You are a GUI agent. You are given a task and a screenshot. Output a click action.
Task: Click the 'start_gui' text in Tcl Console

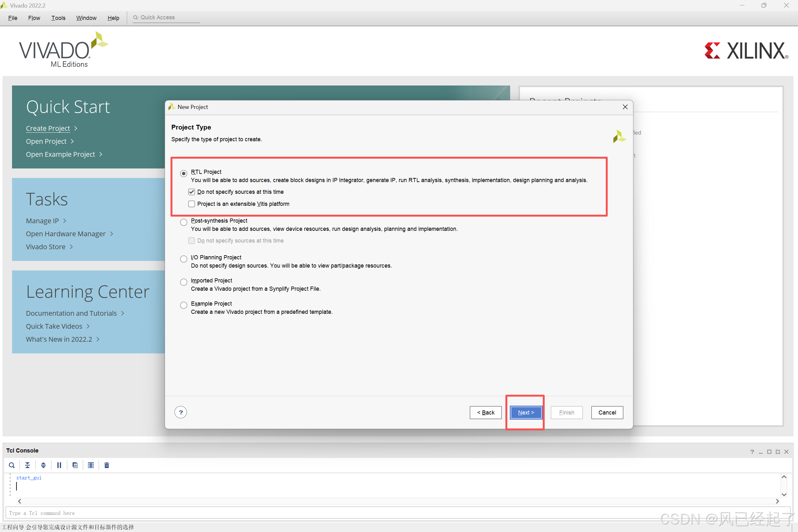click(x=29, y=478)
